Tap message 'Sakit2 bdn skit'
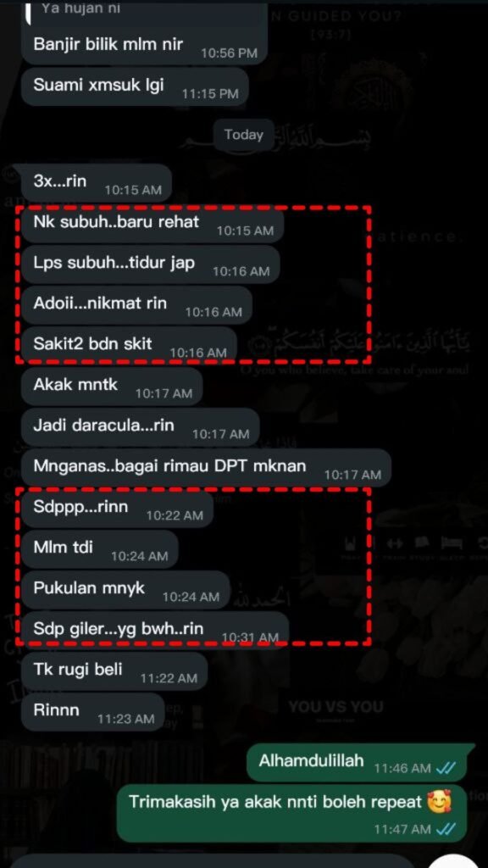The image size is (488, 868). tap(129, 345)
